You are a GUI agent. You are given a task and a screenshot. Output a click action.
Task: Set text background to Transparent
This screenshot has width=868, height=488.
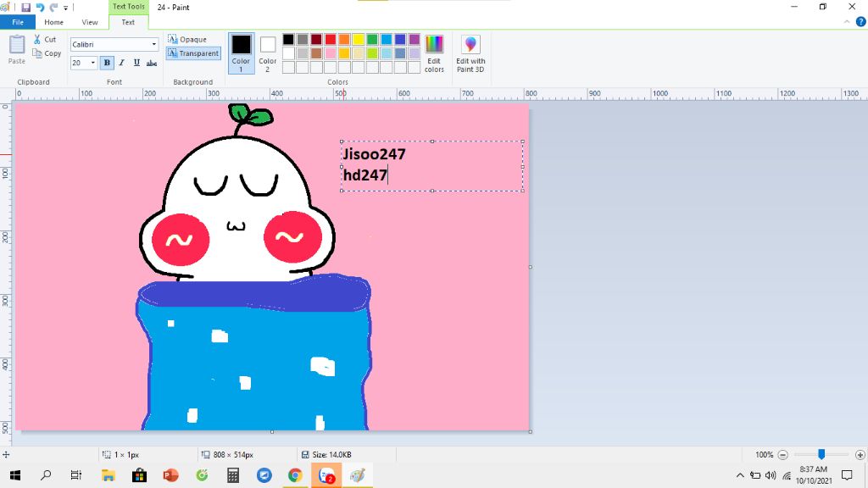(x=193, y=53)
